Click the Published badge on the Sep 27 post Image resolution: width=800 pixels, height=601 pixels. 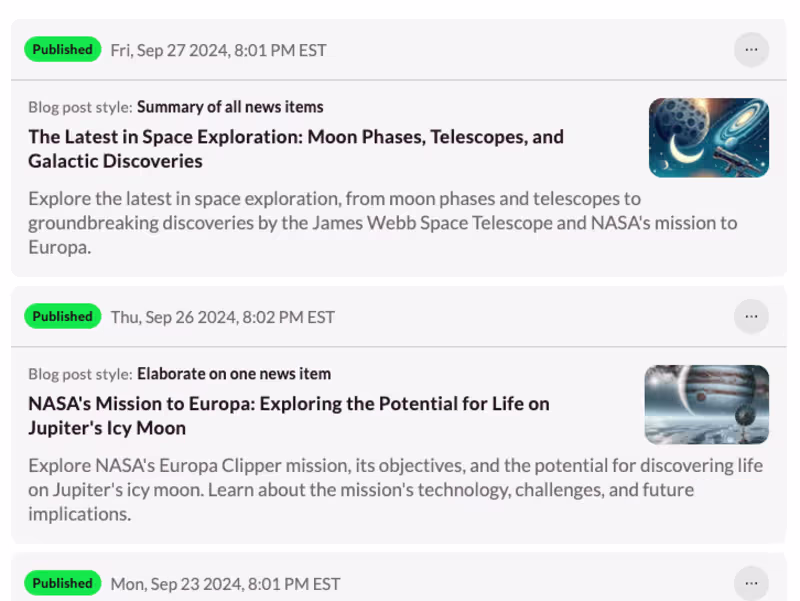point(62,49)
